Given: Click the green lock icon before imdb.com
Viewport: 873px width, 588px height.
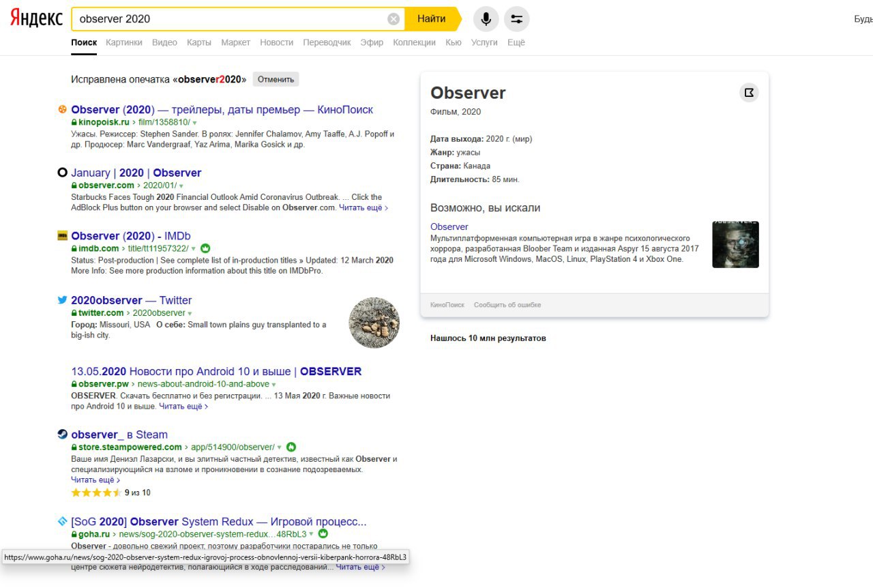Looking at the screenshot, I should [x=74, y=248].
